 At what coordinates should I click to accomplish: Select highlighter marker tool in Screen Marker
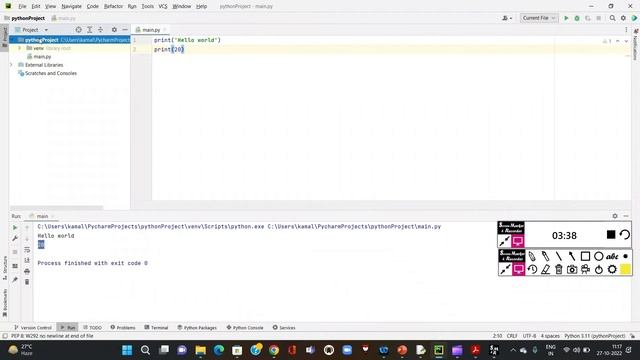tap(545, 256)
